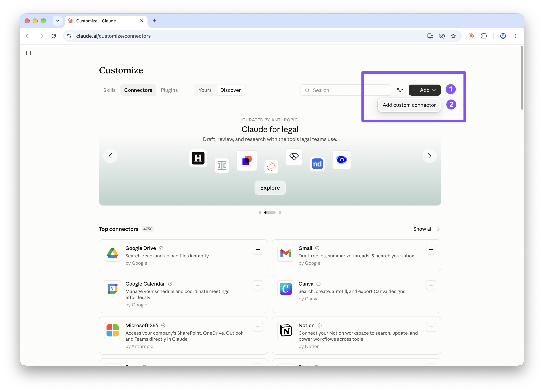View site information icon in address bar
The image size is (544, 392).
(x=69, y=36)
